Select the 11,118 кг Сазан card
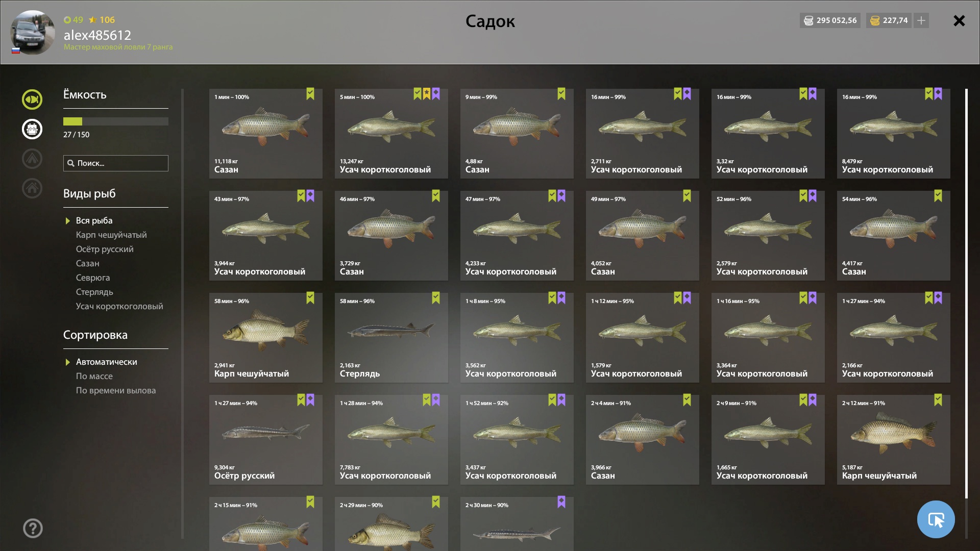This screenshot has height=551, width=980. (x=266, y=134)
